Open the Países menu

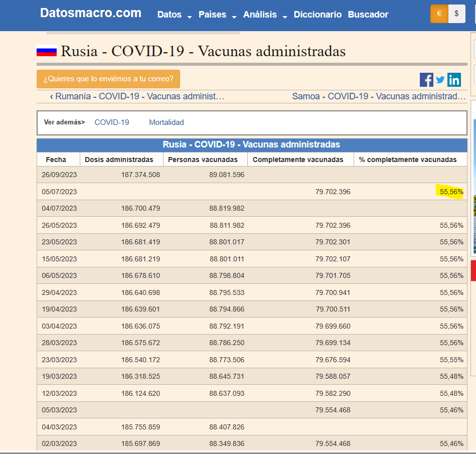coord(212,15)
